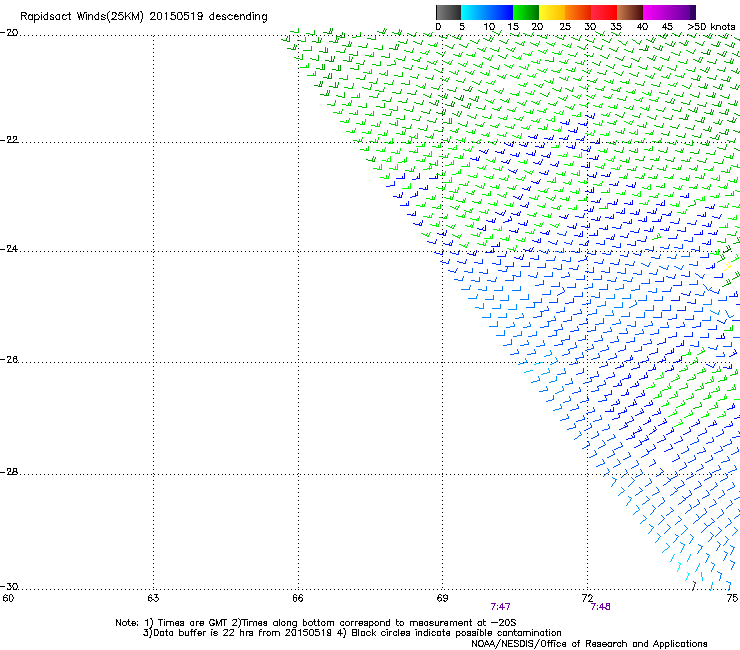Screen dimensions: 740x650
Task: Click latitude label -22
Action: [9, 140]
